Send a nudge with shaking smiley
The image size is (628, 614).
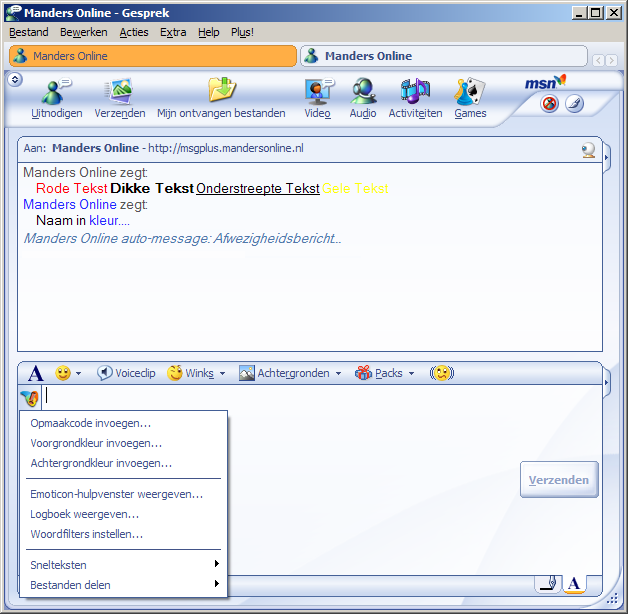[442, 373]
